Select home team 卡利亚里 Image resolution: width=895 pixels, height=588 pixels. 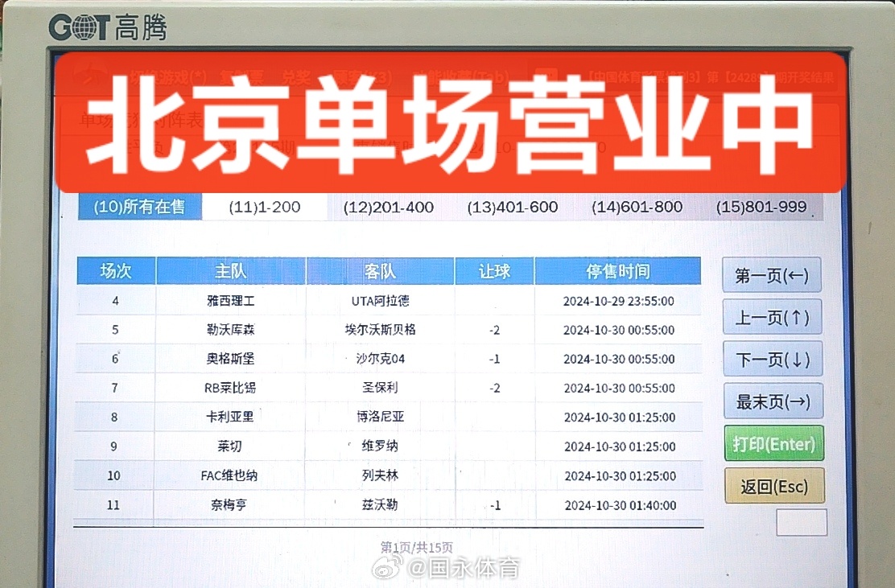click(x=230, y=417)
